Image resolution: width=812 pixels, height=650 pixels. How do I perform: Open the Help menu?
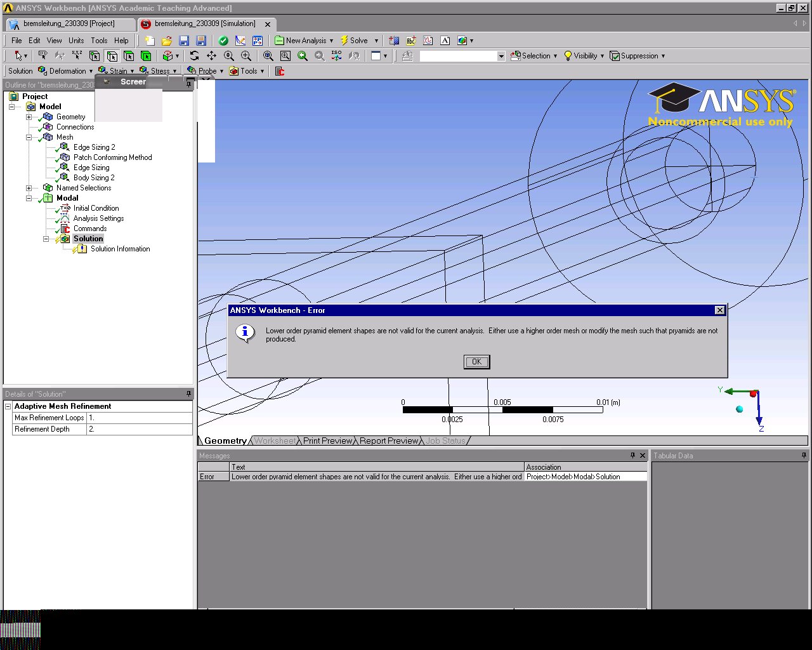121,41
